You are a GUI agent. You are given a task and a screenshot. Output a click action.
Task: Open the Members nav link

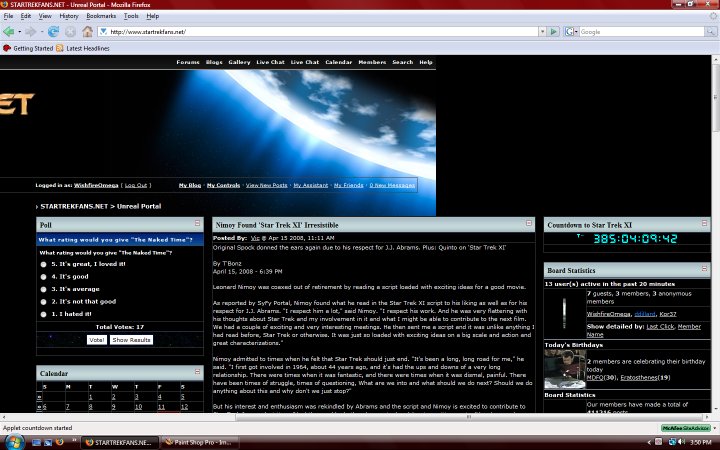(x=372, y=62)
